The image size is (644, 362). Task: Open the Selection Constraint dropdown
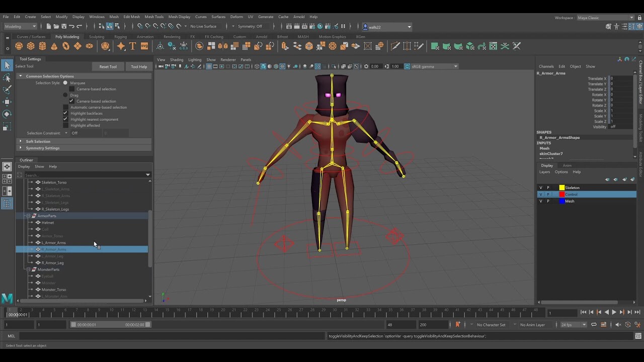70,133
